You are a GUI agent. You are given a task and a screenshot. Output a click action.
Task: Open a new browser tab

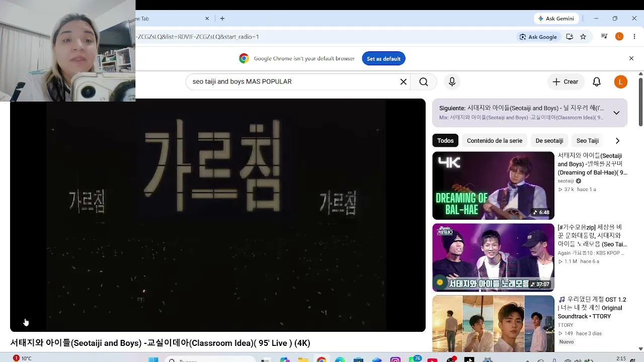tap(222, 19)
